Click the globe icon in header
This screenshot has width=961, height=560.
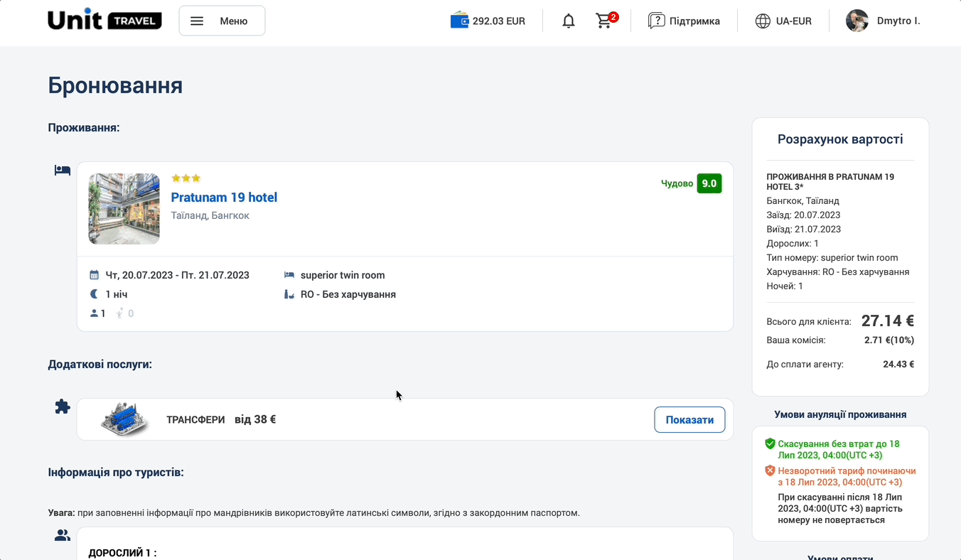point(763,21)
